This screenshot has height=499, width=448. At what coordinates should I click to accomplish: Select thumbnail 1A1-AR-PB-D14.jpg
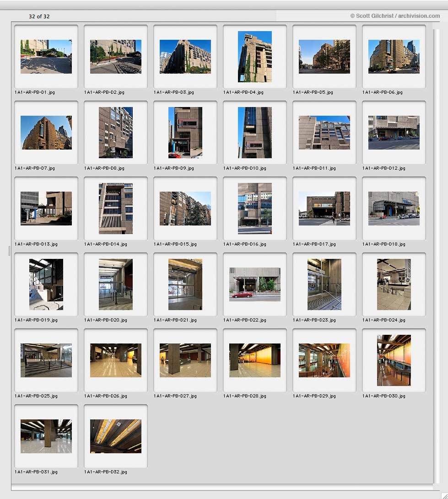pos(116,209)
